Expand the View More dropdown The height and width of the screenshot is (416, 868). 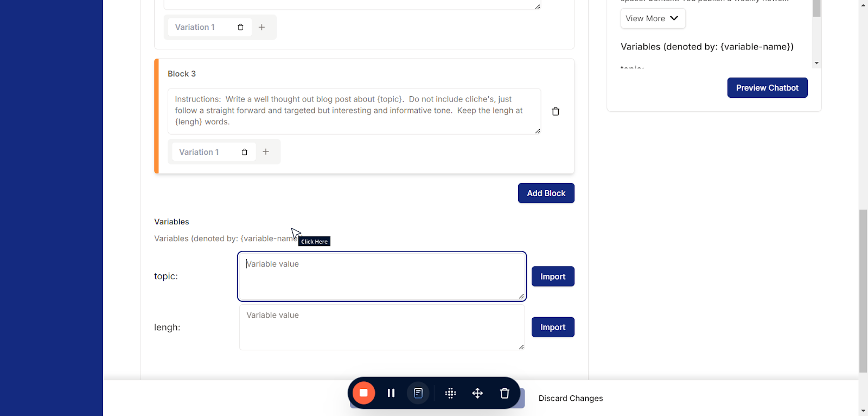(653, 18)
